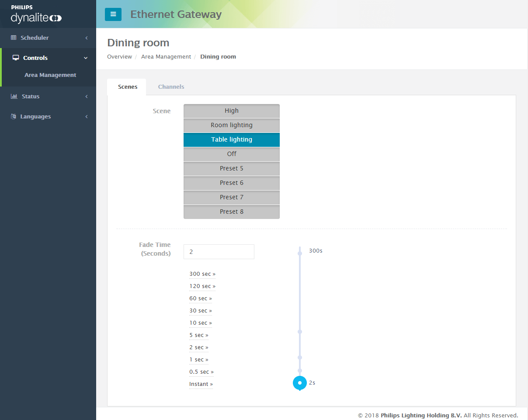Open the hamburger menu icon
The width and height of the screenshot is (528, 420).
113,14
